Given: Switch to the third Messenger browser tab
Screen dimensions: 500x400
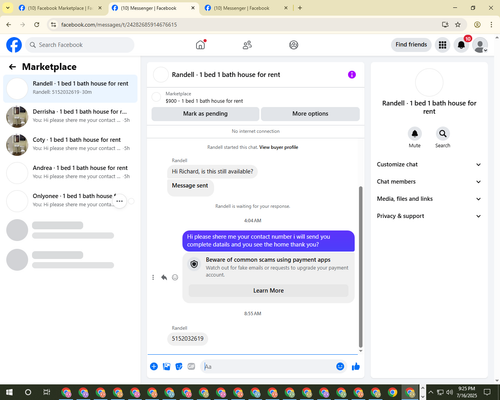Looking at the screenshot, I should click(246, 8).
